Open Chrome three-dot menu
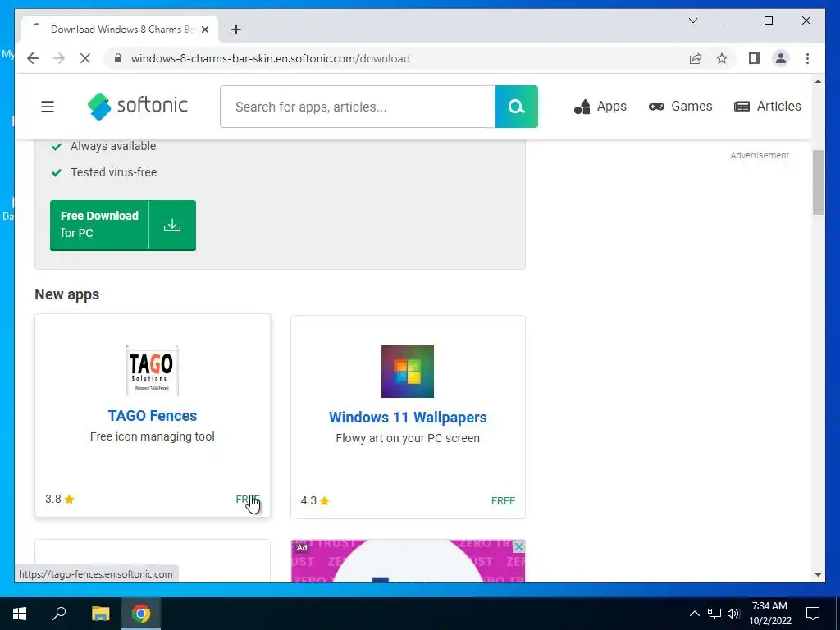The image size is (840, 630). pos(807,58)
